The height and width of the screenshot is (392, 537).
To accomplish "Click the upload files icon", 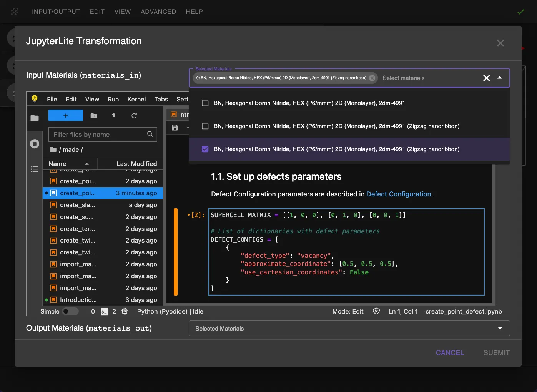I will coord(114,116).
